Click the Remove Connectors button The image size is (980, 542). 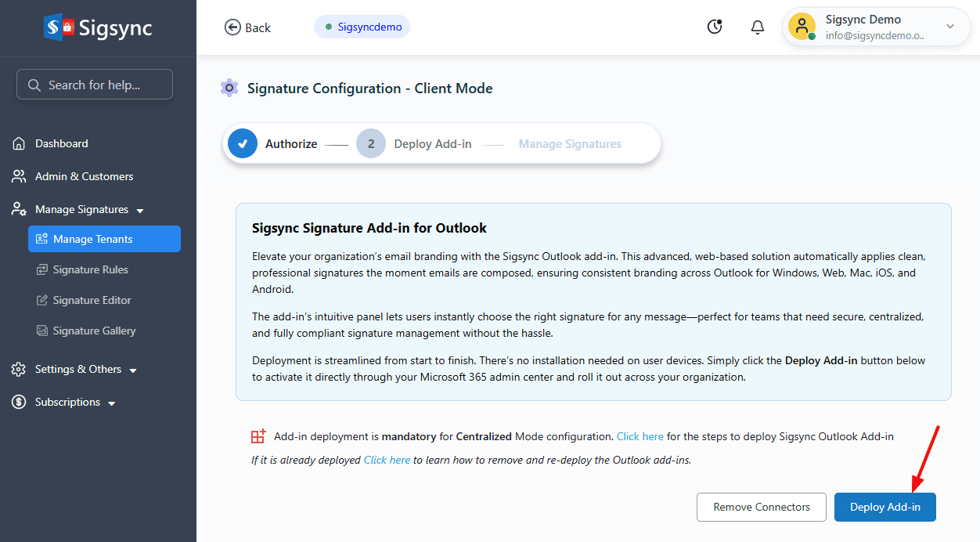[761, 508]
